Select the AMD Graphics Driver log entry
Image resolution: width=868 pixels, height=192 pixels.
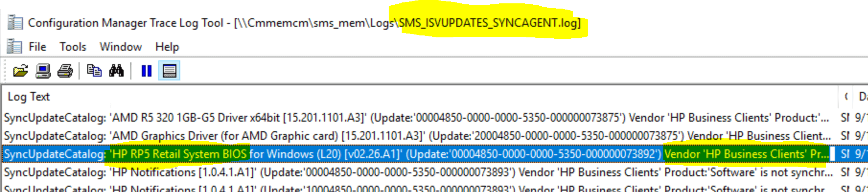coord(420,136)
